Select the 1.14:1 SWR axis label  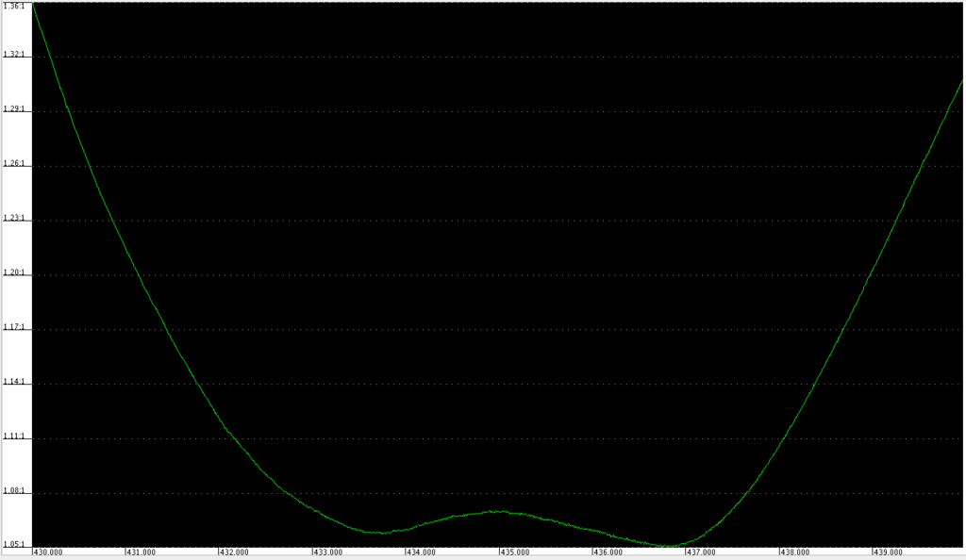(13, 383)
